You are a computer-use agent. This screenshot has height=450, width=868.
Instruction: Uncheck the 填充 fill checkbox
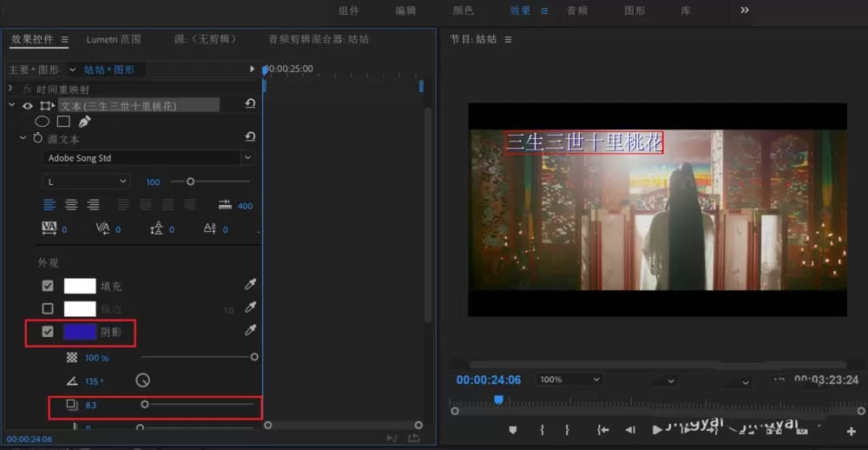[x=48, y=286]
